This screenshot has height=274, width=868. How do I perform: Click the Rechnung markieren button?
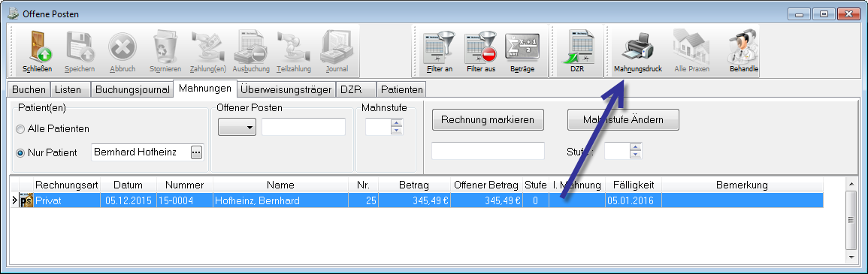[488, 119]
